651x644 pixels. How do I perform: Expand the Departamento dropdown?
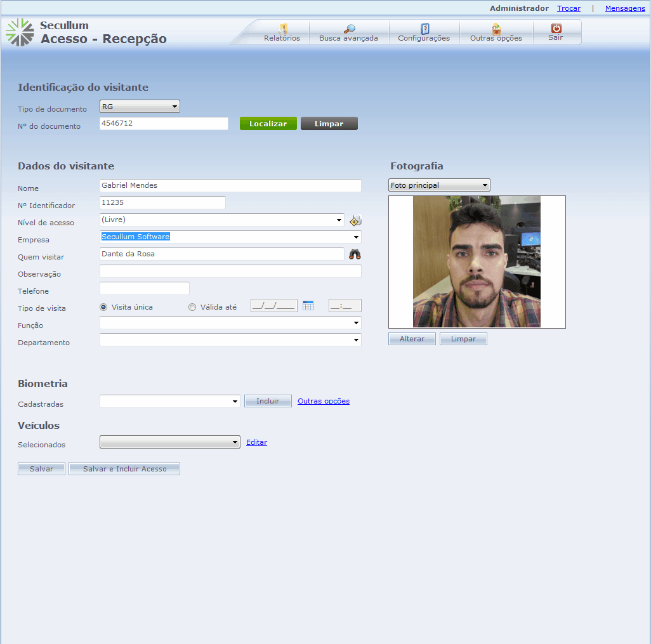coord(356,340)
